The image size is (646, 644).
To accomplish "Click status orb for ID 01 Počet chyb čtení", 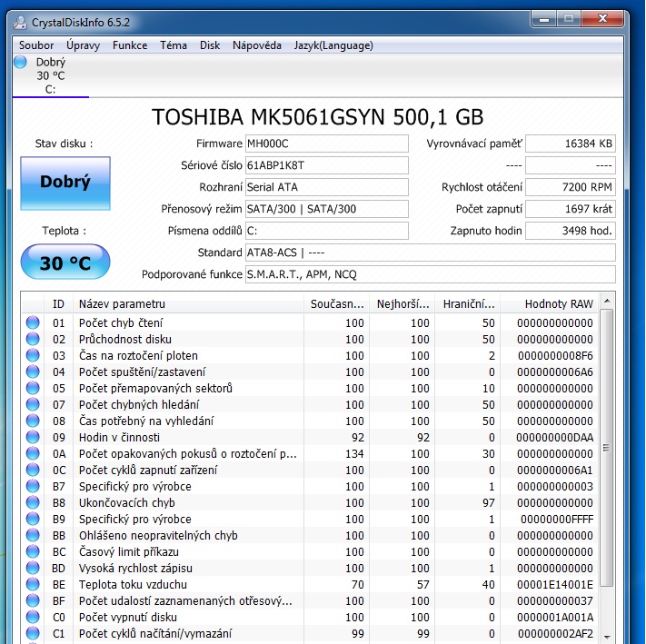I will (33, 322).
